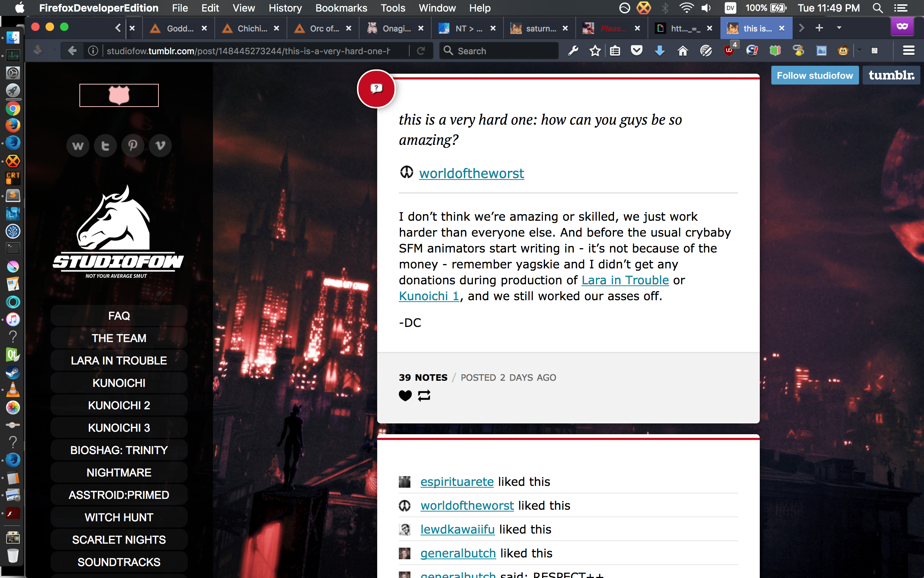Open lewdkawaiifu profile link
924x578 pixels.
(457, 530)
